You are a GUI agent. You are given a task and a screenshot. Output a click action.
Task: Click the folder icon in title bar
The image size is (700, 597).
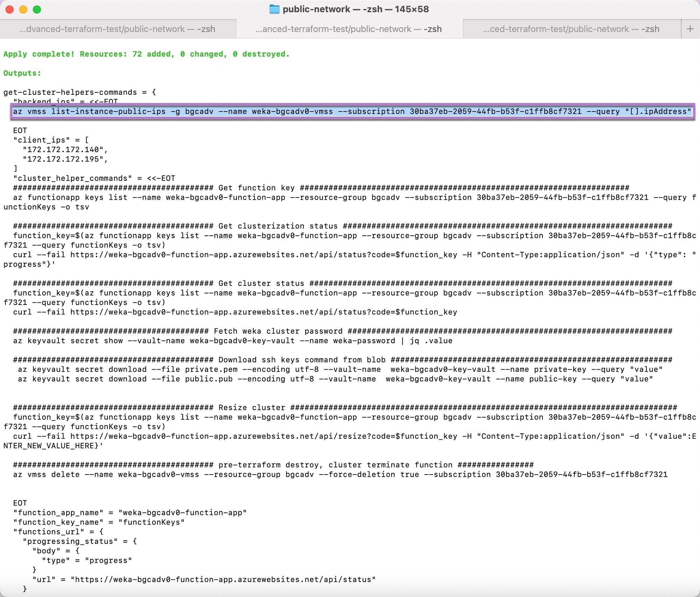pyautogui.click(x=274, y=9)
